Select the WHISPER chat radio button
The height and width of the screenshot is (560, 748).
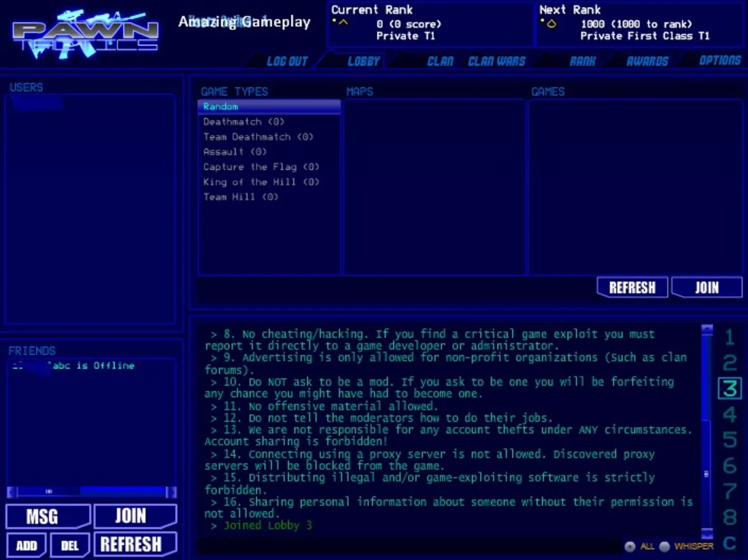[665, 547]
